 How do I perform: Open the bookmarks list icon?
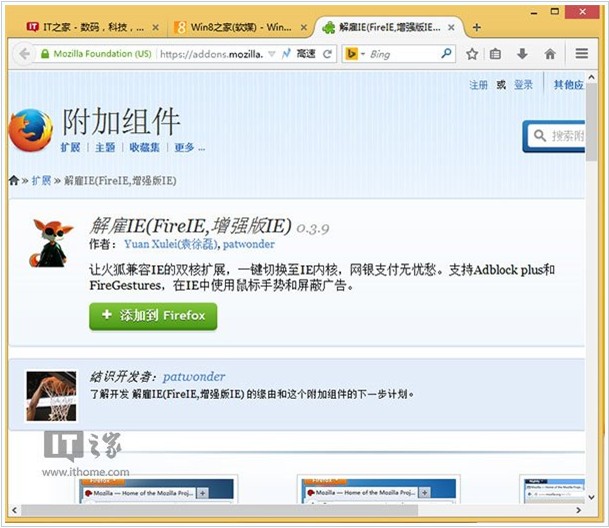[x=495, y=54]
